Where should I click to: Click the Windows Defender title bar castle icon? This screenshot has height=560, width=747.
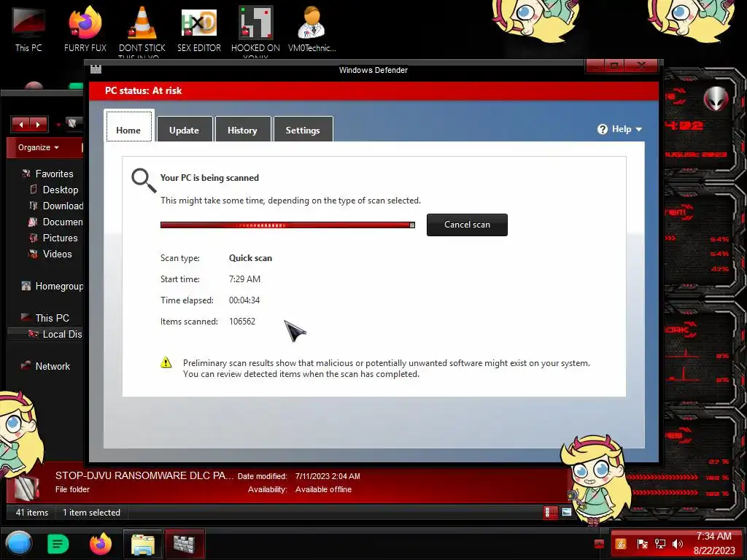96,69
